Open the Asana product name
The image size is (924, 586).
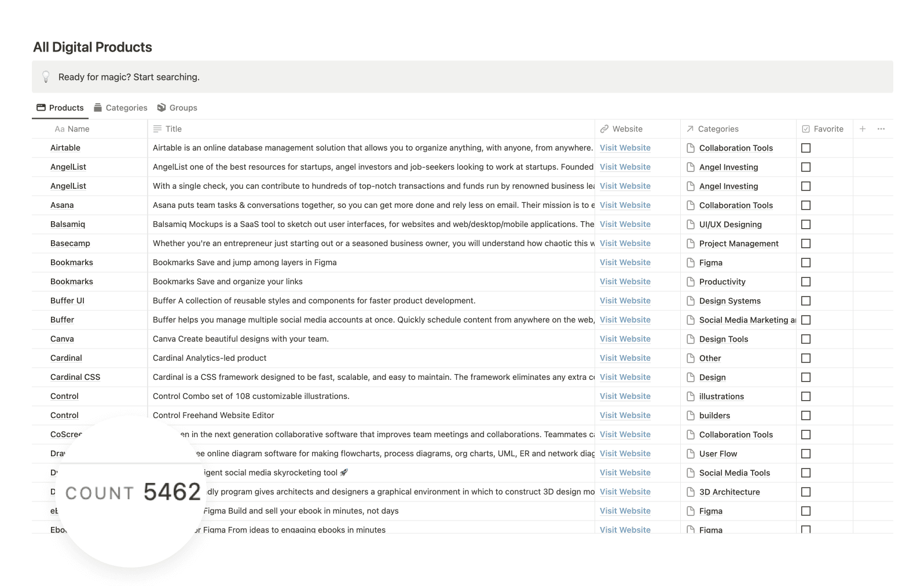(62, 205)
